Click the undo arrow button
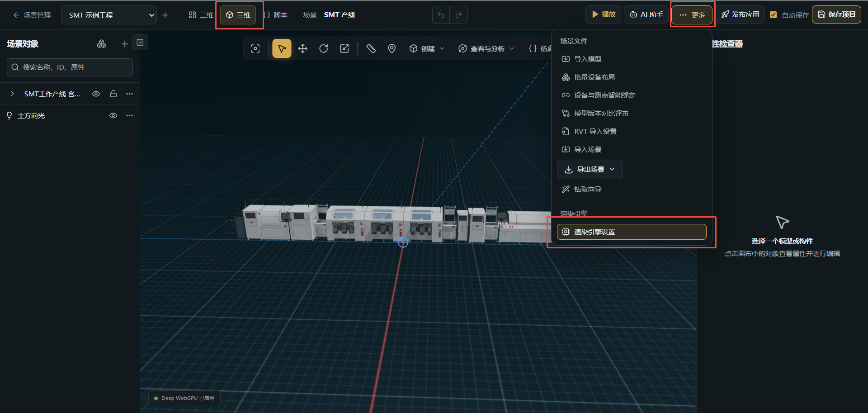Image resolution: width=868 pixels, height=413 pixels. [441, 15]
